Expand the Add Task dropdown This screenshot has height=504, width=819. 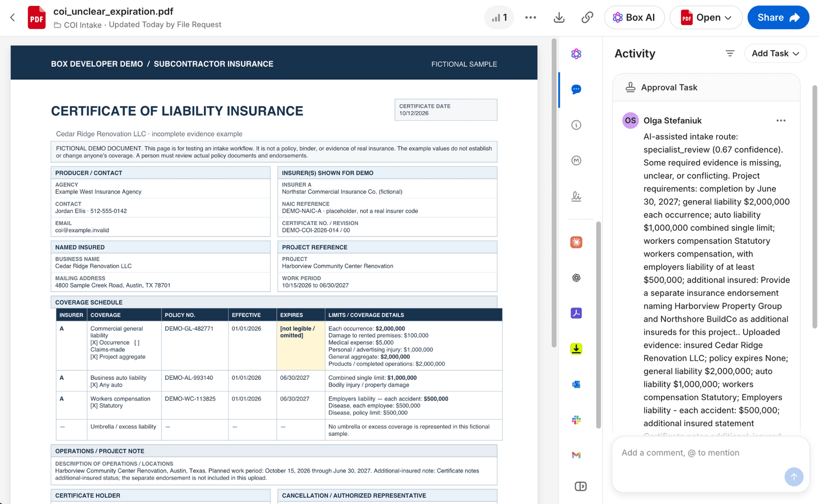(x=775, y=54)
